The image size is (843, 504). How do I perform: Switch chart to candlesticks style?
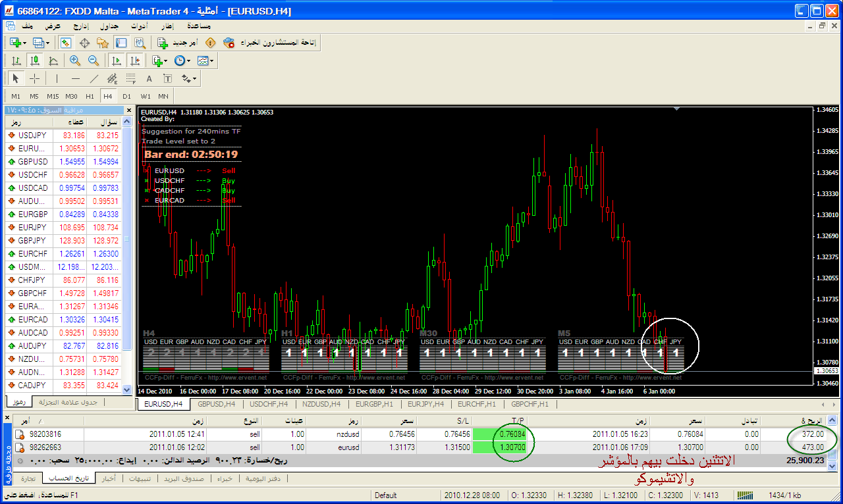(35, 61)
